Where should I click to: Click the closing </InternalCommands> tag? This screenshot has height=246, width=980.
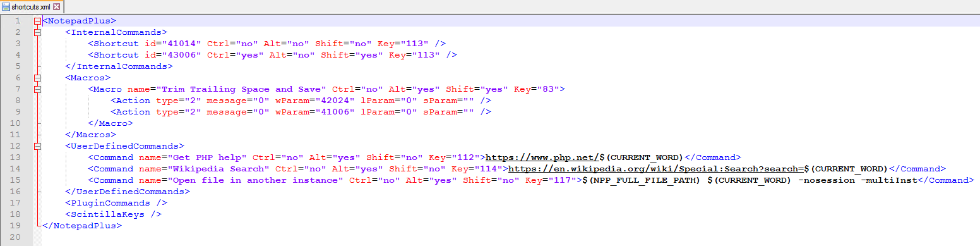tap(119, 66)
